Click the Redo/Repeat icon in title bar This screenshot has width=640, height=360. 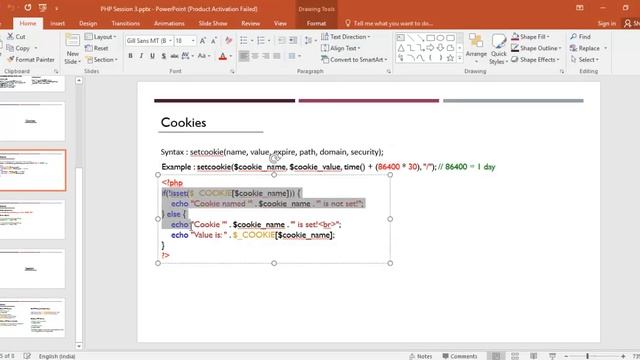coord(28,7)
